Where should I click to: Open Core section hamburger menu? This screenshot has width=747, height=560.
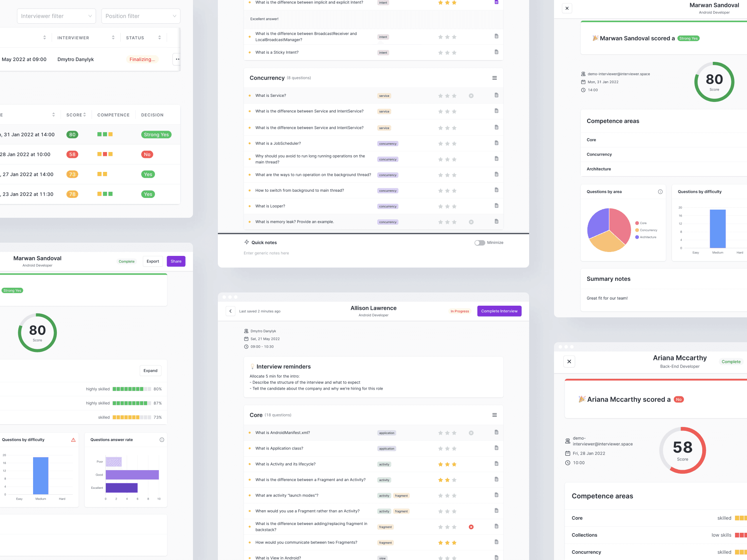coord(494,415)
